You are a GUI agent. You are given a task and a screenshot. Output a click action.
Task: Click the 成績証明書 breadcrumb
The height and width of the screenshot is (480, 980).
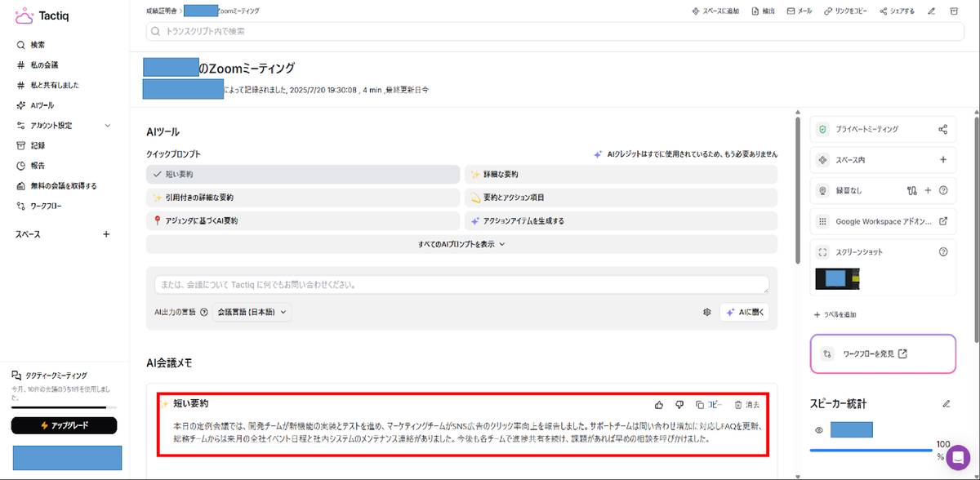click(x=162, y=11)
